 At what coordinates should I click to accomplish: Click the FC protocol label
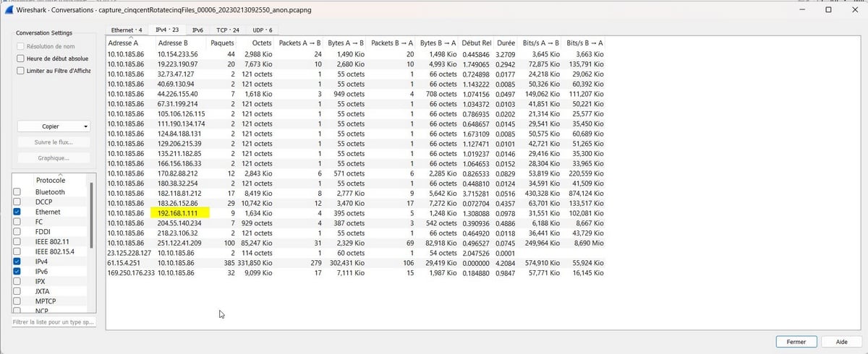click(x=40, y=222)
